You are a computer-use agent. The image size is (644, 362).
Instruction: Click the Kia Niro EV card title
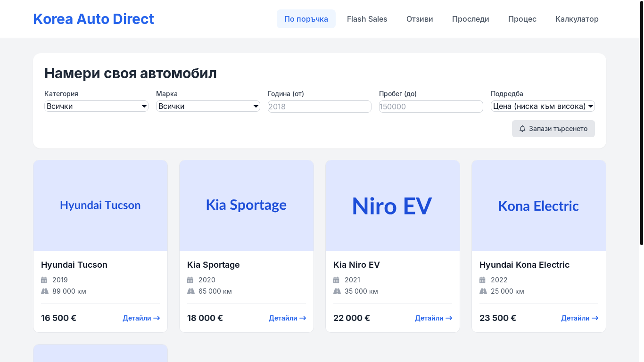click(356, 265)
